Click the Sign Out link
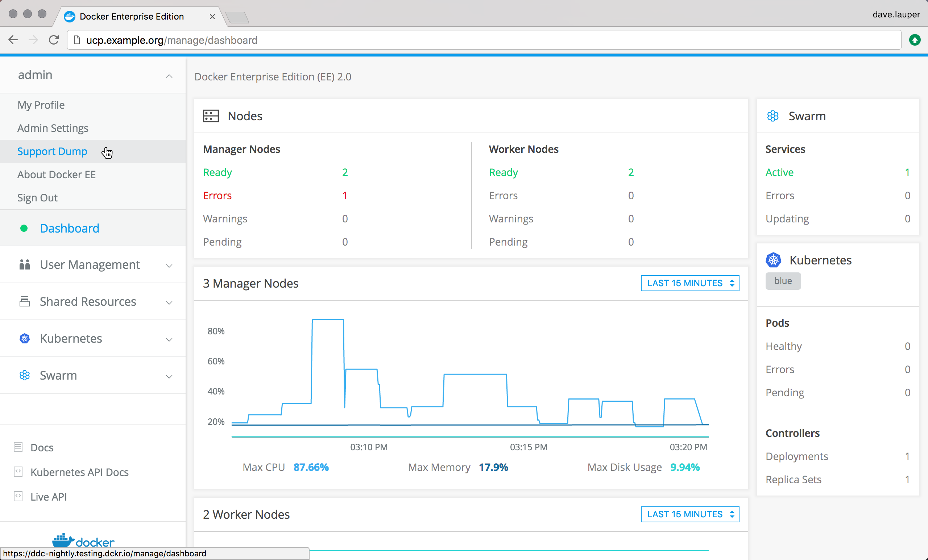928x560 pixels. [37, 197]
